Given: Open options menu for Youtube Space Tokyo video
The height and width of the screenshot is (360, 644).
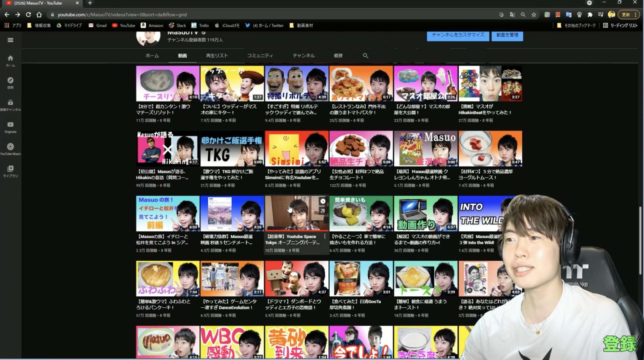Looking at the screenshot, I should click(x=325, y=236).
